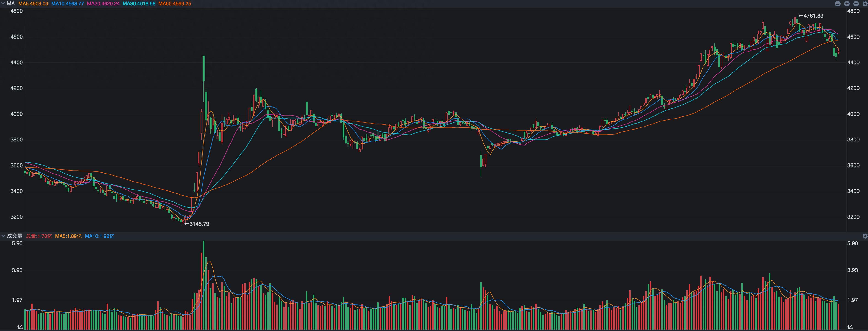
Task: Click the 3145.79 low price marker
Action: click(x=197, y=224)
